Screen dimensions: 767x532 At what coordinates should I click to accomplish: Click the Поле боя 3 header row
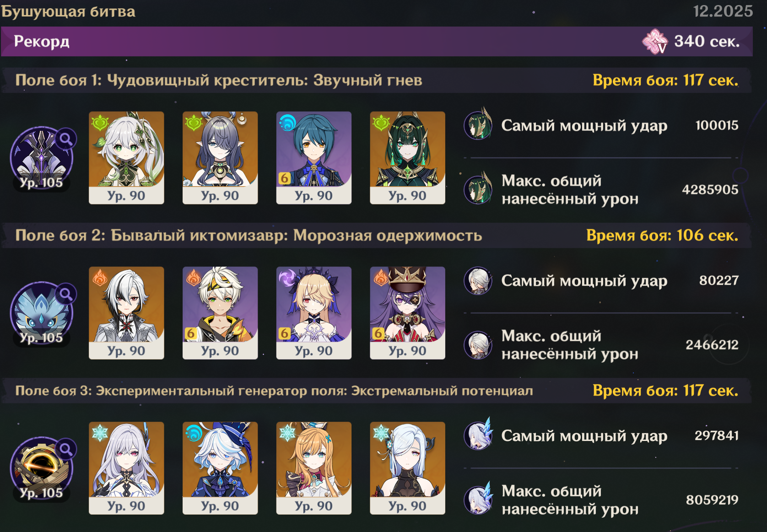coord(377,391)
